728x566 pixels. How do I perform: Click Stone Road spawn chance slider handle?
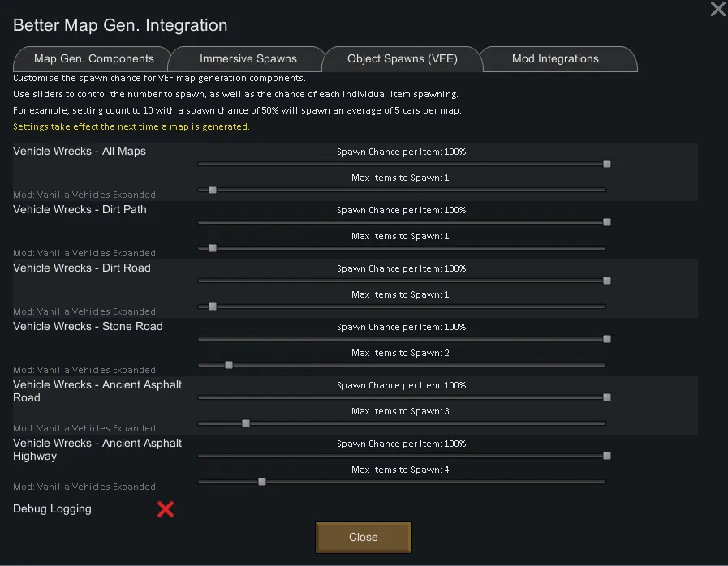607,339
